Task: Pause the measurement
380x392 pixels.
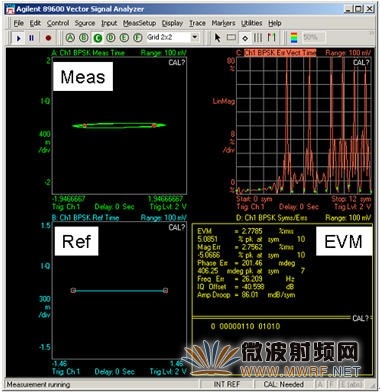Action: pos(31,38)
